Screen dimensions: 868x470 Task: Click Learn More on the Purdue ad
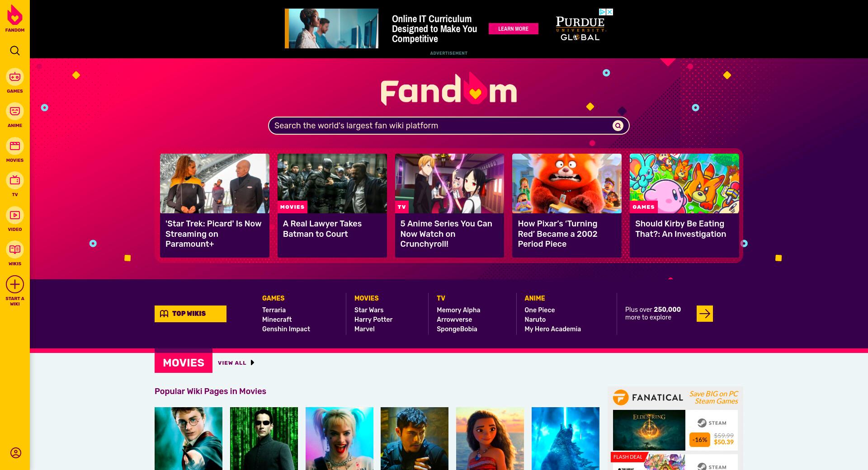point(513,29)
